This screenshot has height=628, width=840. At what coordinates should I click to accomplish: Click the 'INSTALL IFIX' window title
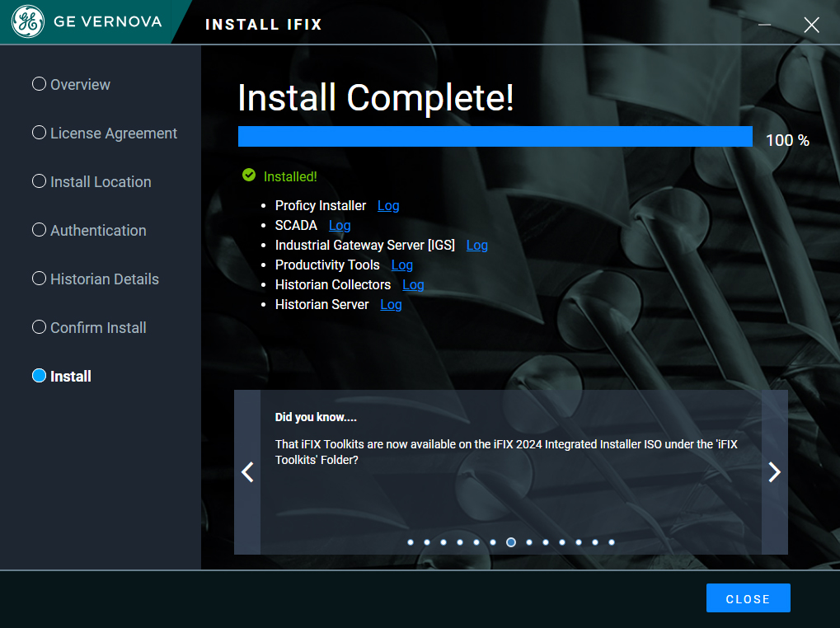264,25
